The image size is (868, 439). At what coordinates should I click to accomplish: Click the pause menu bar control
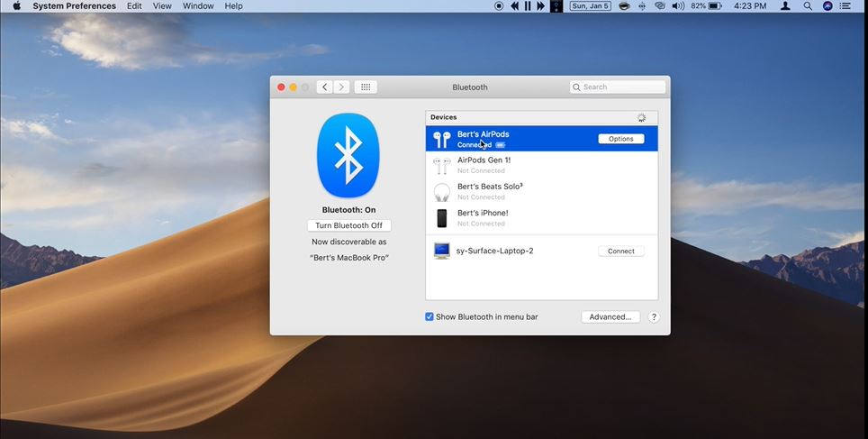(528, 6)
